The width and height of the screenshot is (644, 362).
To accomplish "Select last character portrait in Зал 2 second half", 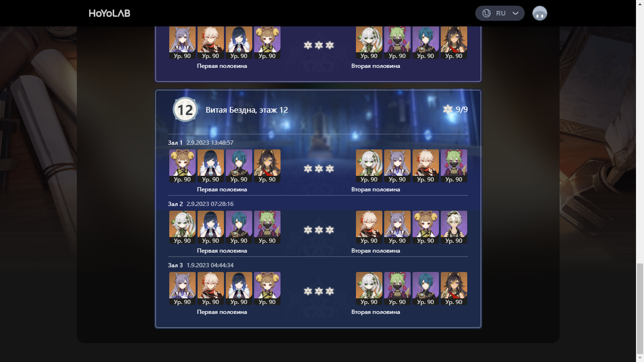I will click(454, 227).
